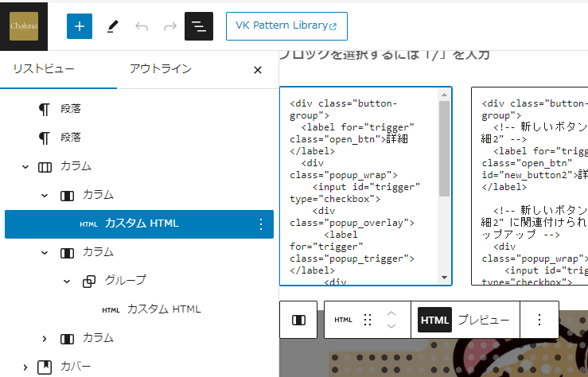Viewport: 588px width, 377px height.
Task: Select parent column block in toolbar
Action: 298,320
